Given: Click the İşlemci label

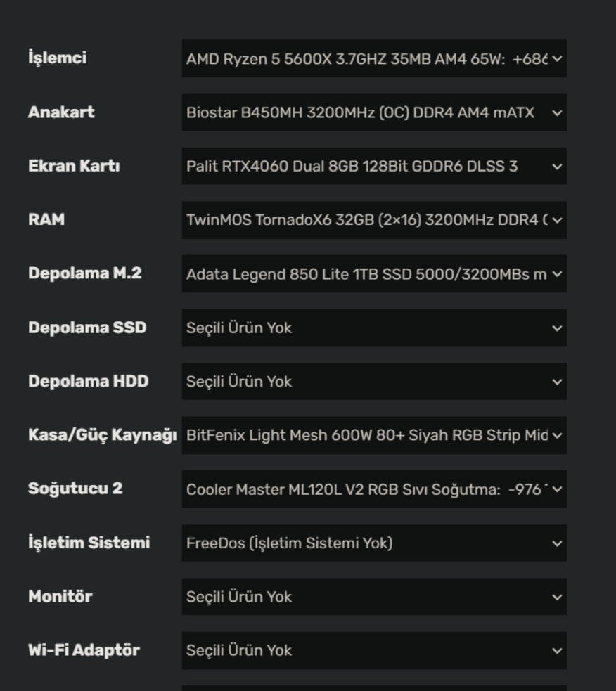Looking at the screenshot, I should (57, 58).
